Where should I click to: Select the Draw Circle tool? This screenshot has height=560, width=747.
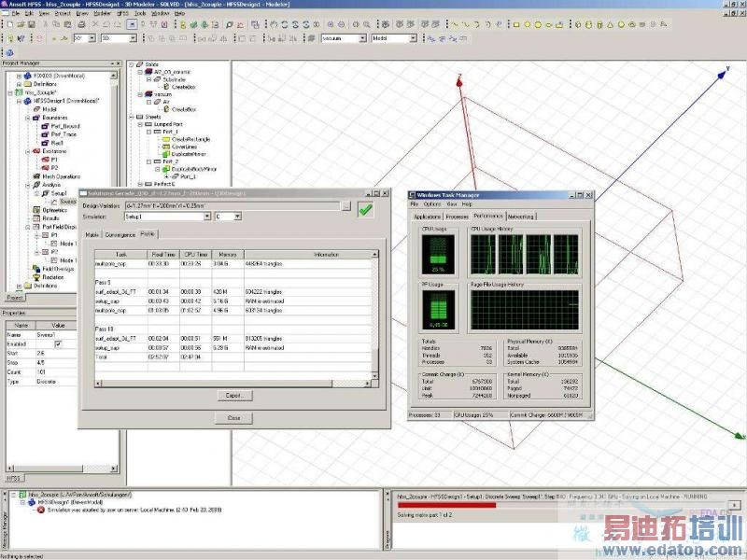(527, 24)
